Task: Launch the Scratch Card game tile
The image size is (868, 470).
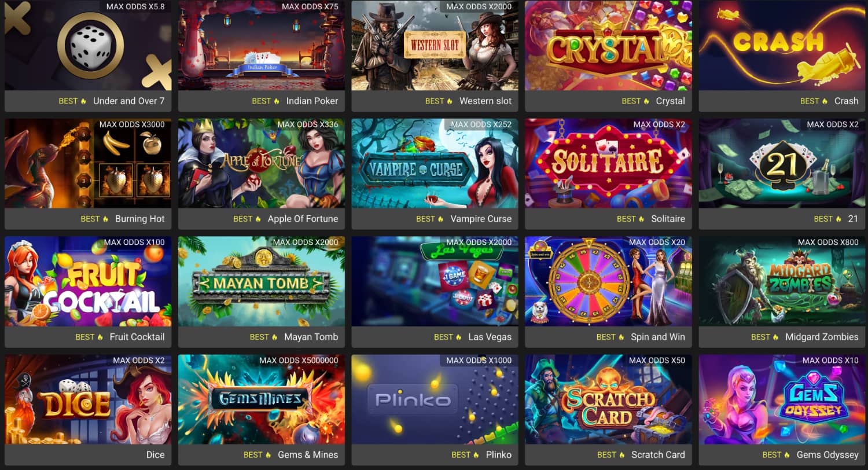Action: pyautogui.click(x=609, y=410)
